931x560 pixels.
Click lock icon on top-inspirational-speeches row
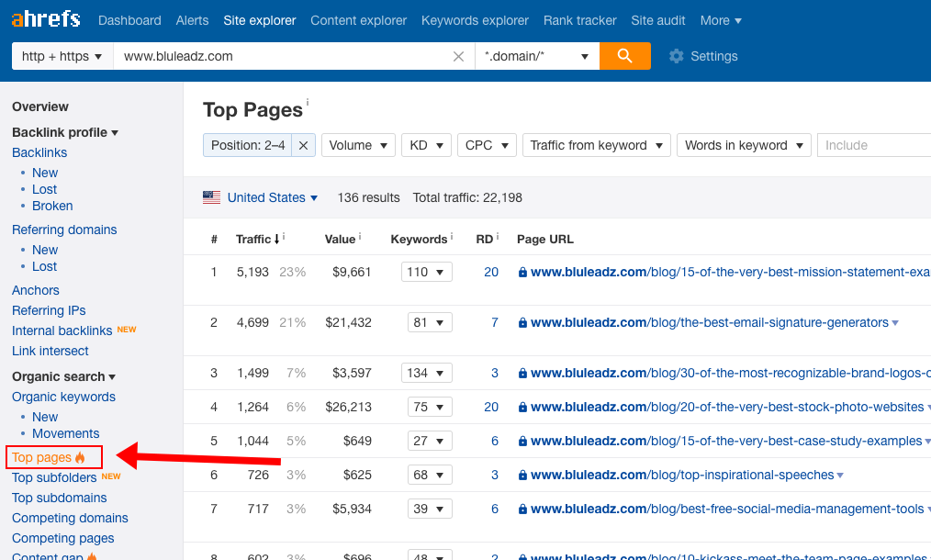coord(522,475)
